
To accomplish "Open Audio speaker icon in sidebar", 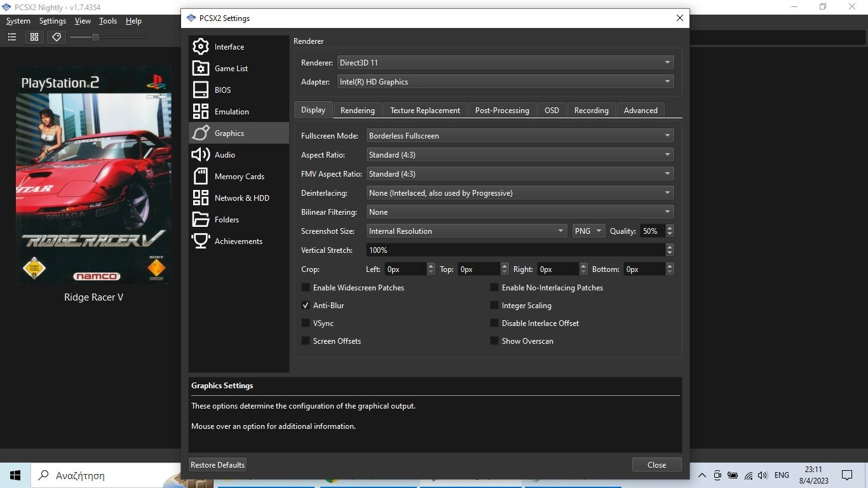I will point(201,154).
